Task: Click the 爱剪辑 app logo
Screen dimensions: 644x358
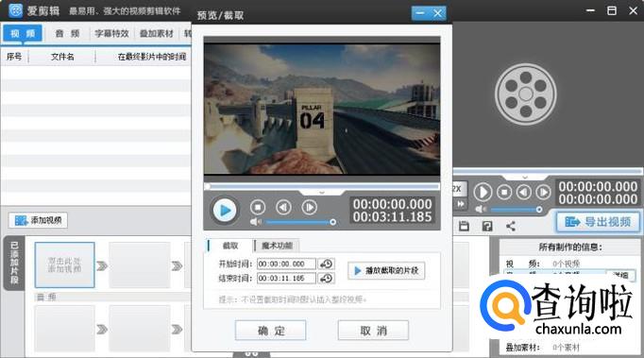Action: (x=16, y=10)
